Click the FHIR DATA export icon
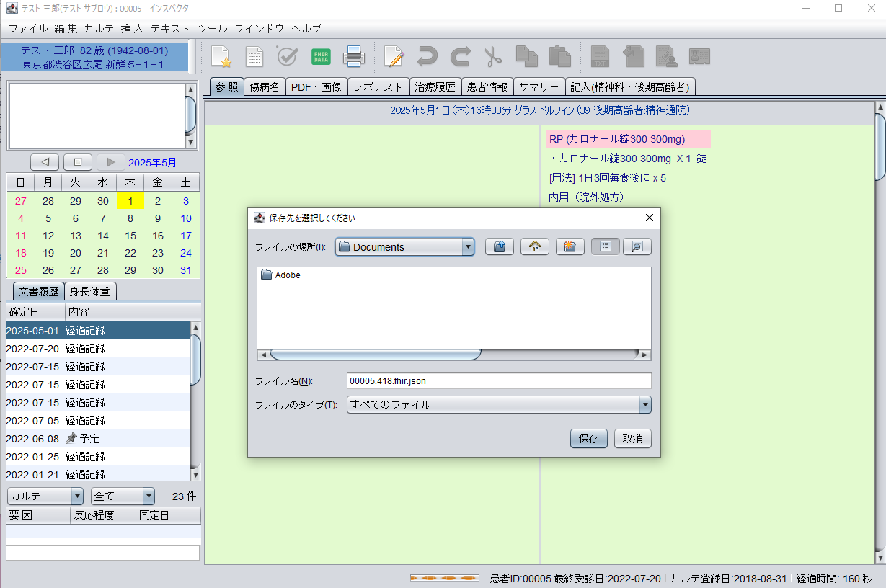 point(321,56)
